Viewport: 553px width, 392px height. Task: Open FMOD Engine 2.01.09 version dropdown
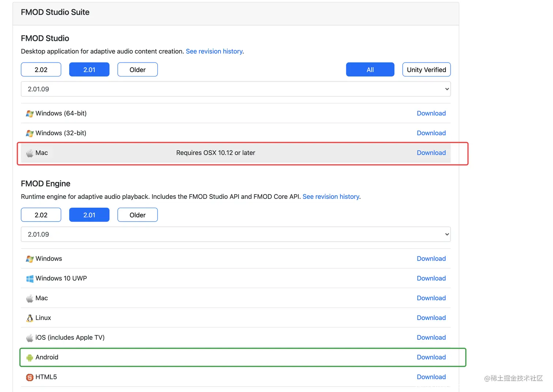click(x=236, y=234)
